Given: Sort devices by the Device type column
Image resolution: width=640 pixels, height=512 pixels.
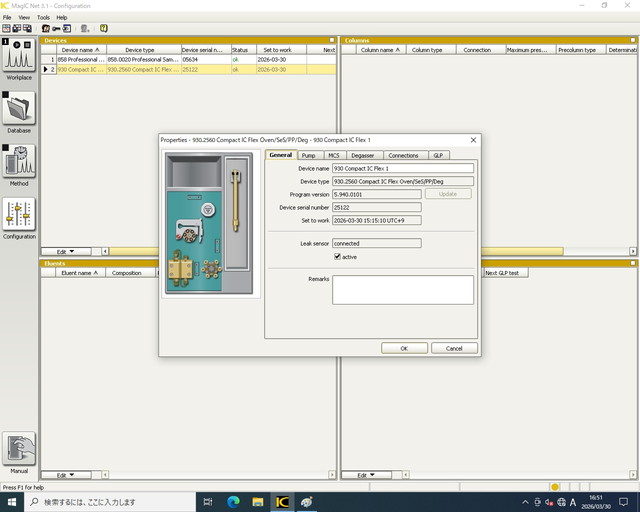Looking at the screenshot, I should (140, 49).
